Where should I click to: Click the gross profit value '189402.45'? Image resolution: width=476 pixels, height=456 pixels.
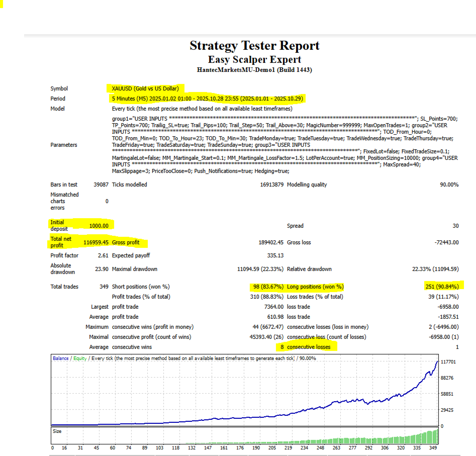271,242
